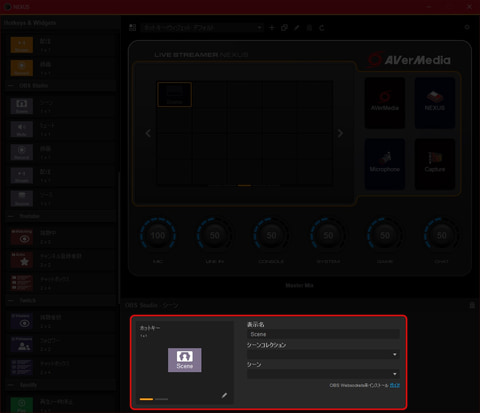The width and height of the screenshot is (480, 413).
Task: Click the LINE IN knob showing 50
Action: (214, 236)
